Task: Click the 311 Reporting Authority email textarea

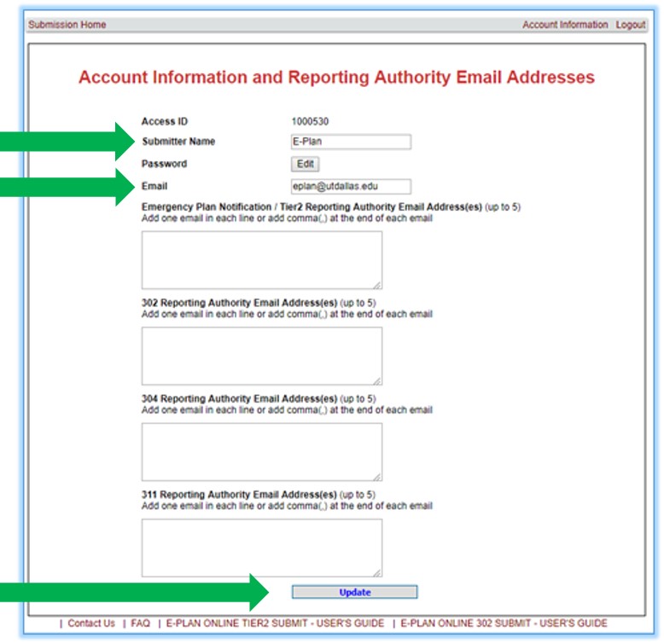Action: click(262, 548)
